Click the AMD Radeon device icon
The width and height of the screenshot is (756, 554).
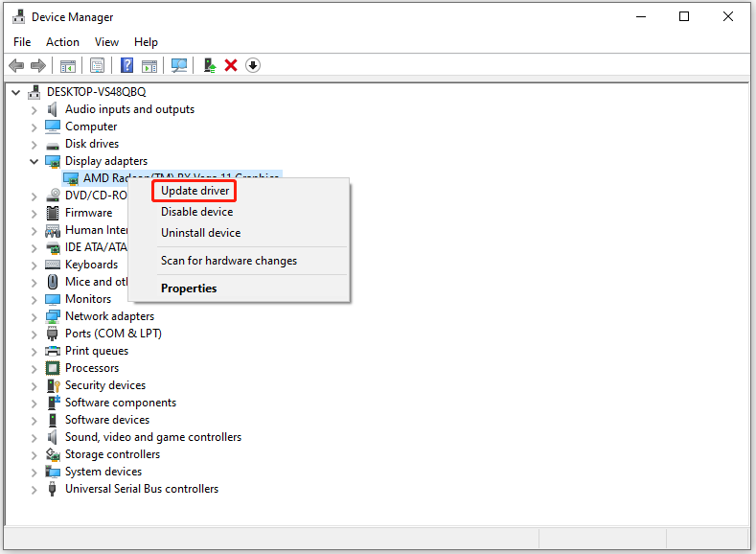(x=71, y=178)
